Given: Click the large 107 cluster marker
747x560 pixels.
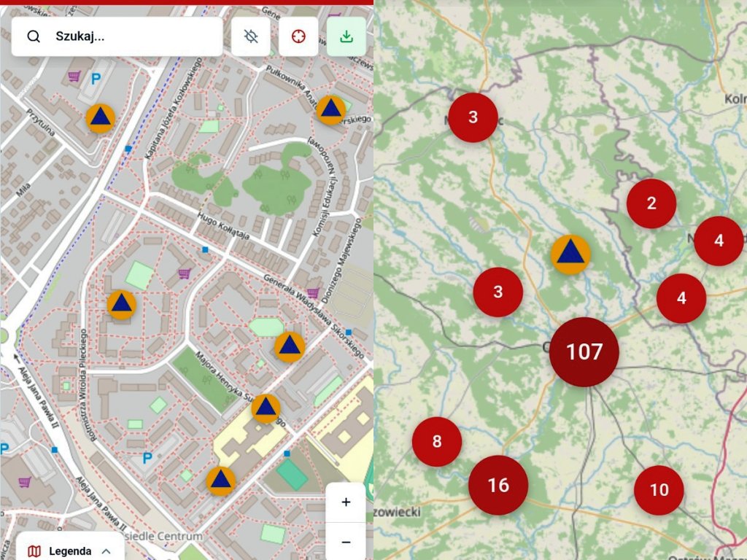Looking at the screenshot, I should click(x=584, y=351).
